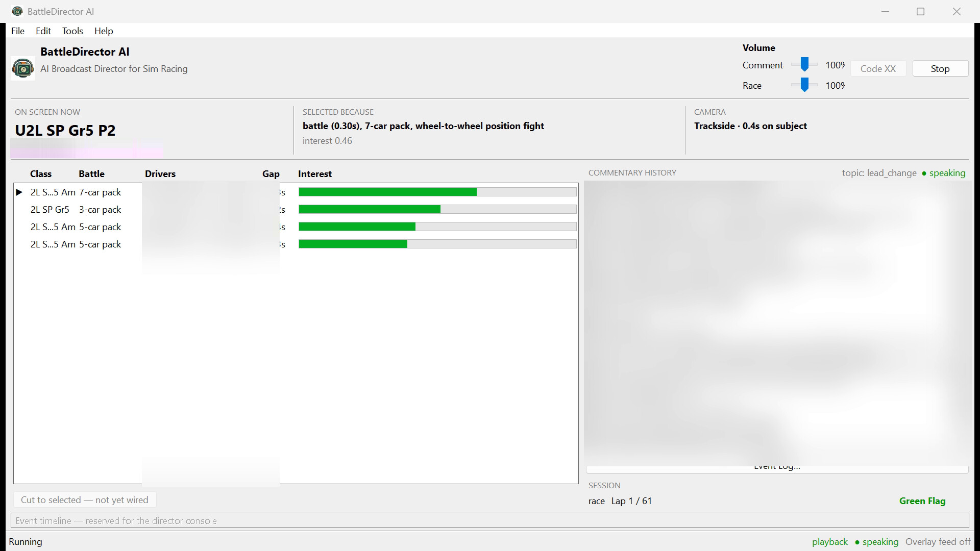Image resolution: width=980 pixels, height=551 pixels.
Task: Click the title bar app icon
Action: point(17,11)
